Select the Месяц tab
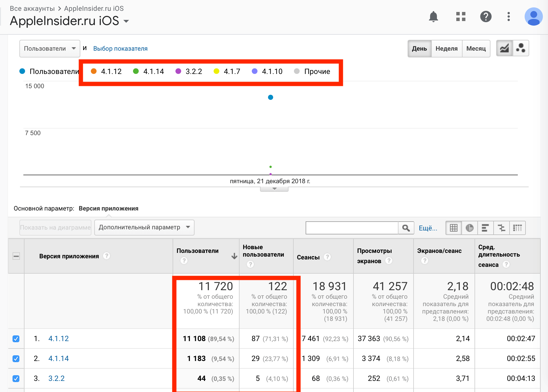Image resolution: width=548 pixels, height=392 pixels. coord(476,49)
